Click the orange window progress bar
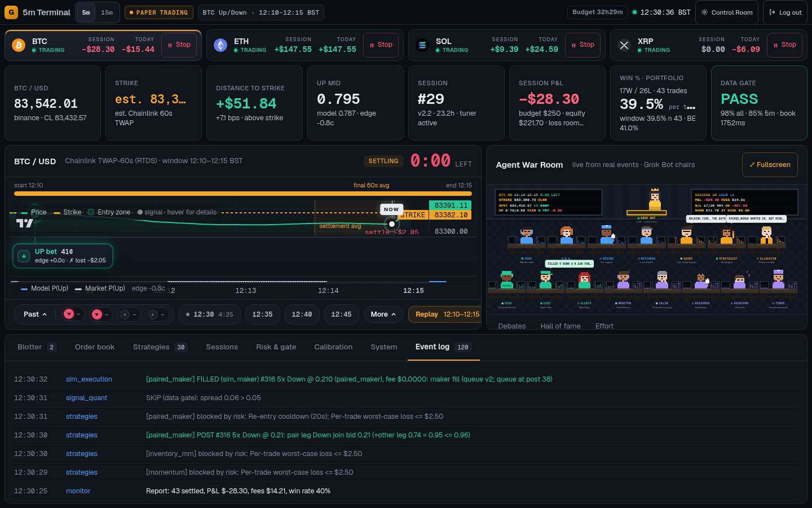The image size is (812, 508). click(243, 194)
